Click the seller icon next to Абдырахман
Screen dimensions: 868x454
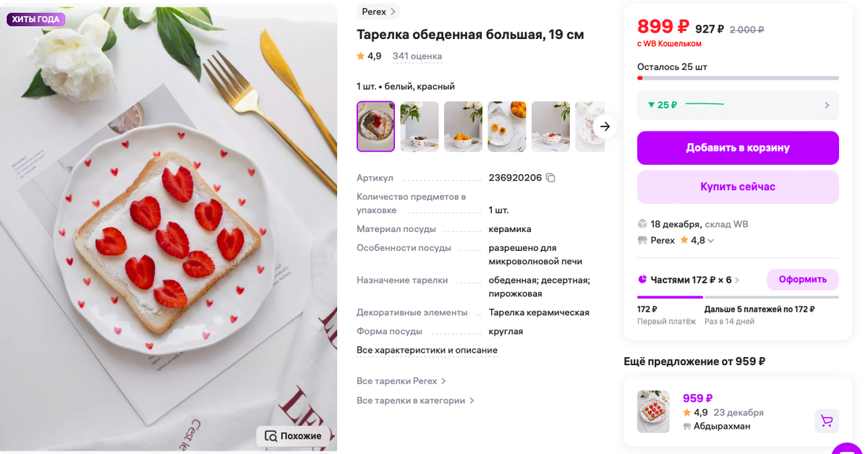tap(686, 426)
